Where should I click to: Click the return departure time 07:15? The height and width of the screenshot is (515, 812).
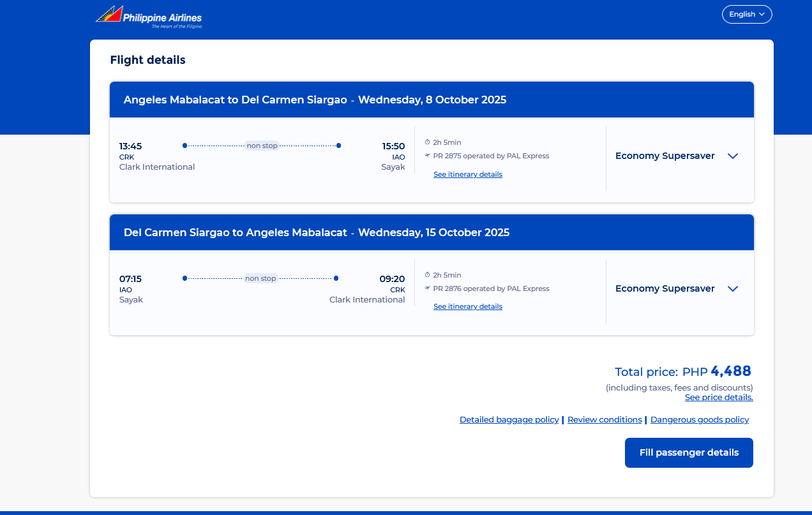click(x=131, y=279)
